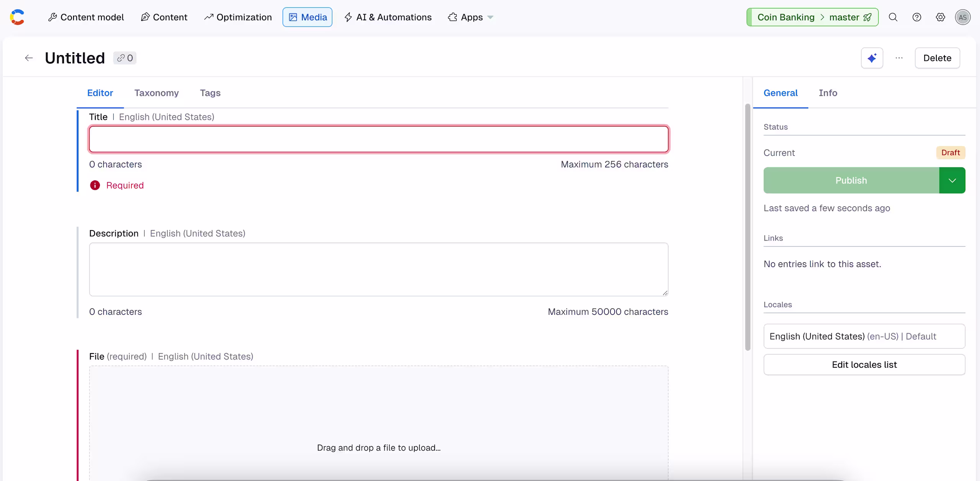Go back using the arrow icon
This screenshot has height=481, width=980.
[29, 58]
